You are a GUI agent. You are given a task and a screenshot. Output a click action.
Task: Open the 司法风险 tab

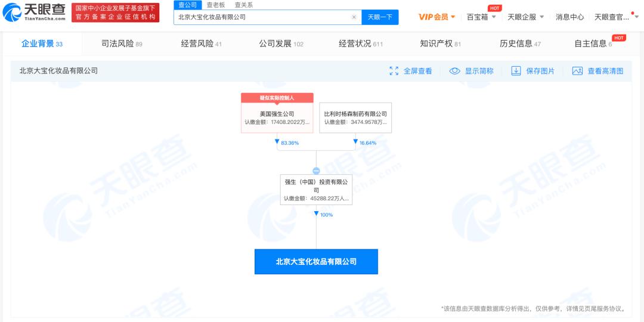click(x=122, y=44)
